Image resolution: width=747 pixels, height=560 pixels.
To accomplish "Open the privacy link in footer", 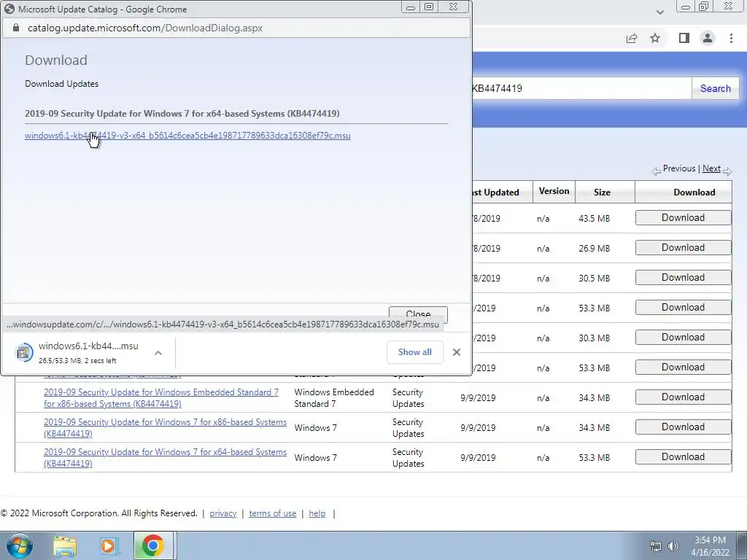I will [x=223, y=513].
